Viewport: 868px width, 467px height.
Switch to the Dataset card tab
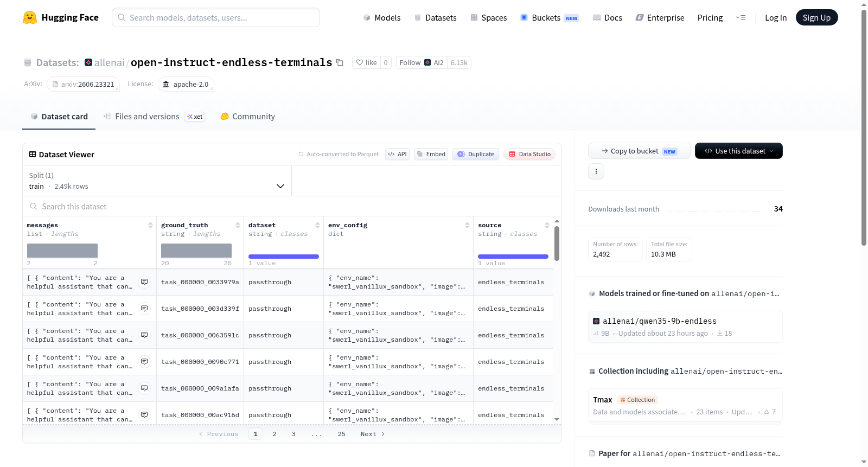[x=59, y=117]
